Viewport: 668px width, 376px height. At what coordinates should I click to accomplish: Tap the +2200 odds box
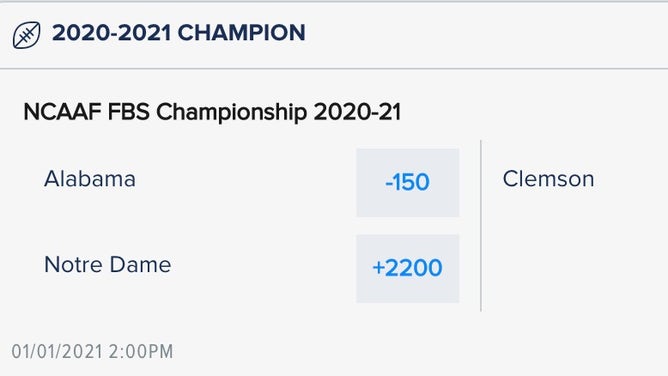[x=408, y=269]
